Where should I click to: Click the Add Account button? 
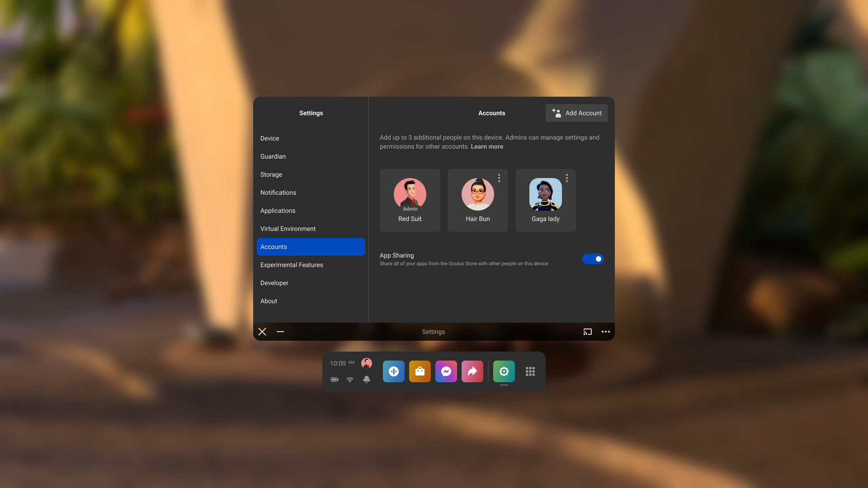[576, 113]
